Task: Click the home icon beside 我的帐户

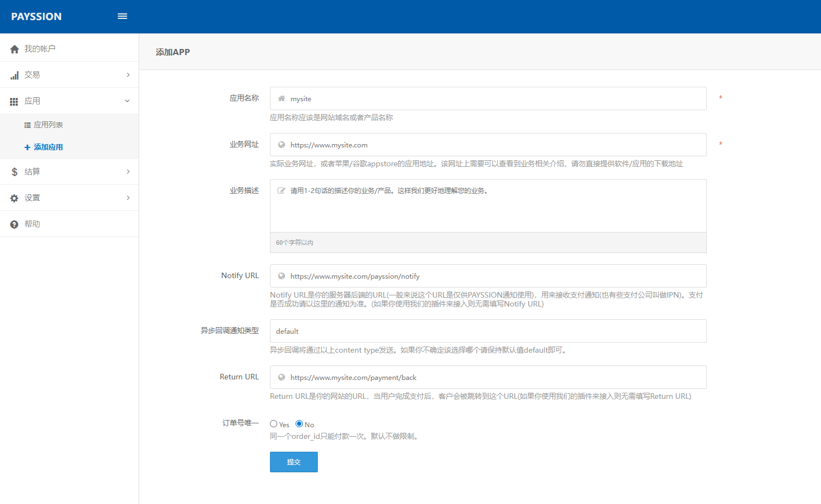Action: [14, 49]
